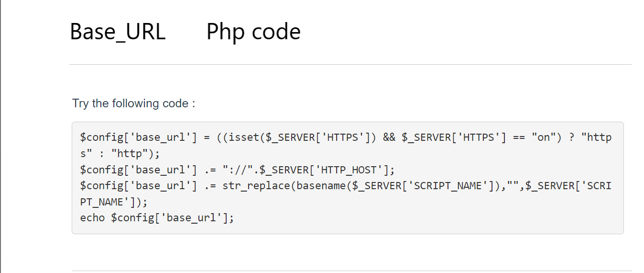Click the "Try the following code :" paragraph
The image size is (644, 273).
pyautogui.click(x=134, y=103)
